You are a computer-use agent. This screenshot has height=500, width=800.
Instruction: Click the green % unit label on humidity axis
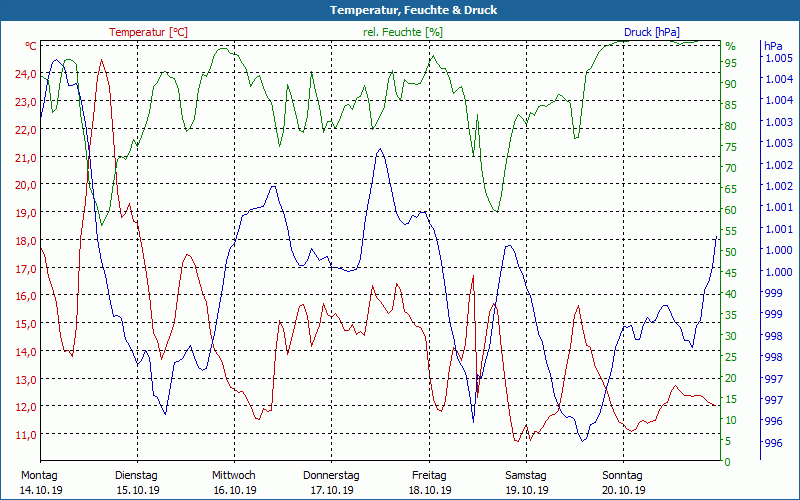coord(730,46)
